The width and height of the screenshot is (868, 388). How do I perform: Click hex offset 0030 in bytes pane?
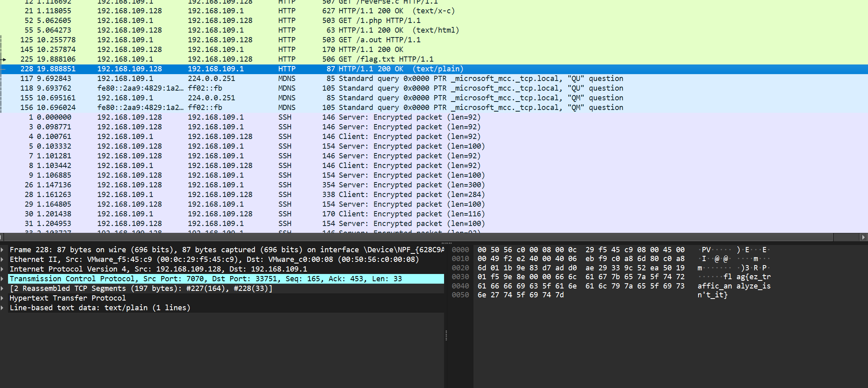[x=460, y=277]
